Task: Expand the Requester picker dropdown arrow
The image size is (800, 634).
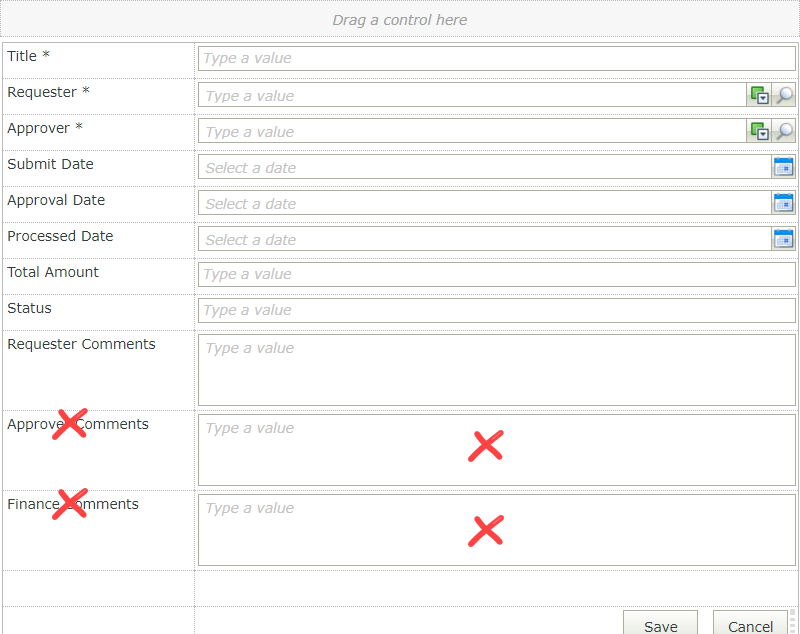Action: [x=765, y=99]
